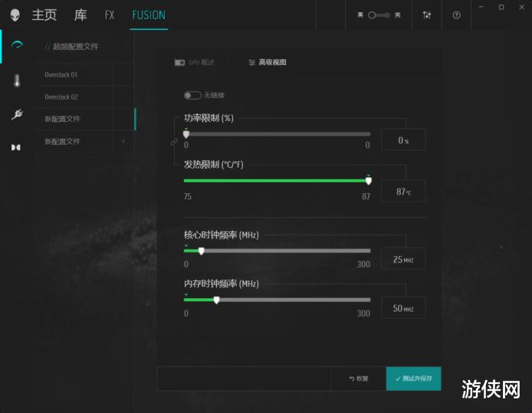Click the 超频配置文件 heading
The image size is (532, 413).
tap(75, 47)
